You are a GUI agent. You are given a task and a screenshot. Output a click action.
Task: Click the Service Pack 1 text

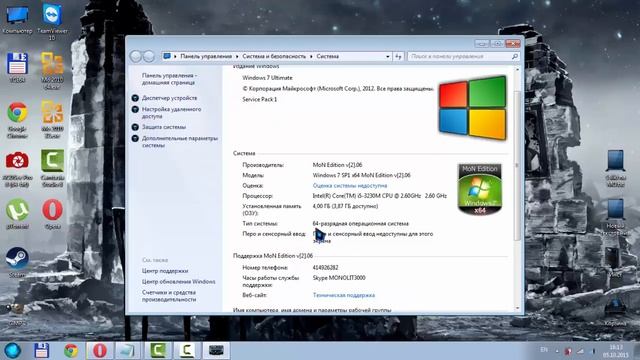click(260, 99)
